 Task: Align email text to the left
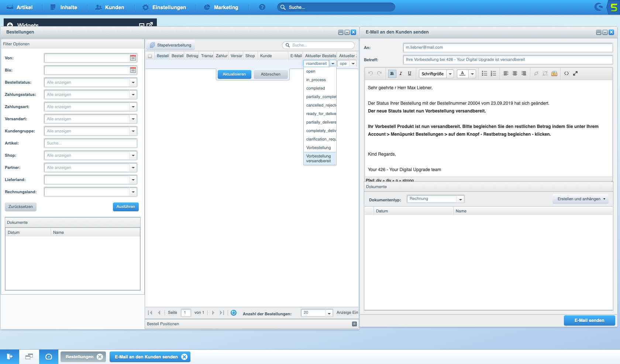pyautogui.click(x=506, y=73)
